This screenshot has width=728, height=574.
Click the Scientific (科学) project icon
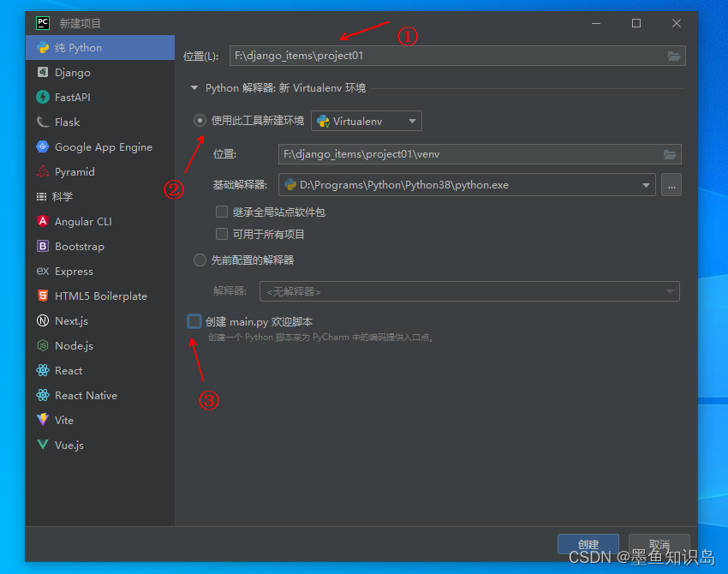[x=42, y=196]
